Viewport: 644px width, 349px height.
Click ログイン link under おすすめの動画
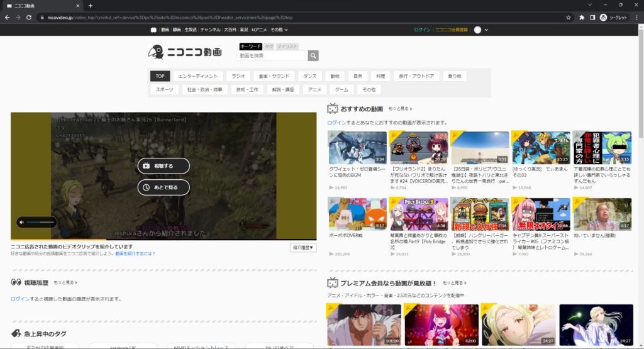tap(337, 123)
